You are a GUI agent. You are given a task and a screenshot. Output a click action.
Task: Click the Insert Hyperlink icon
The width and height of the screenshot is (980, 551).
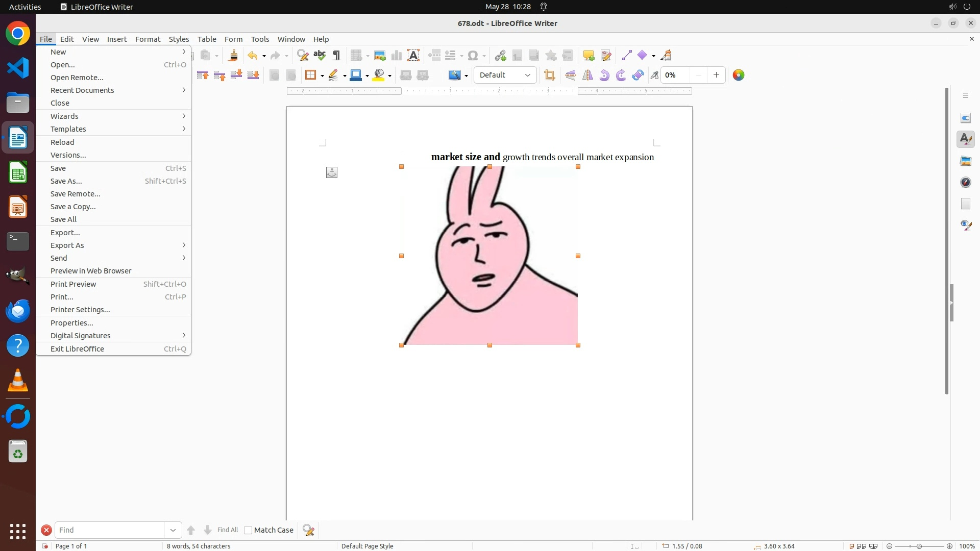pyautogui.click(x=500, y=56)
